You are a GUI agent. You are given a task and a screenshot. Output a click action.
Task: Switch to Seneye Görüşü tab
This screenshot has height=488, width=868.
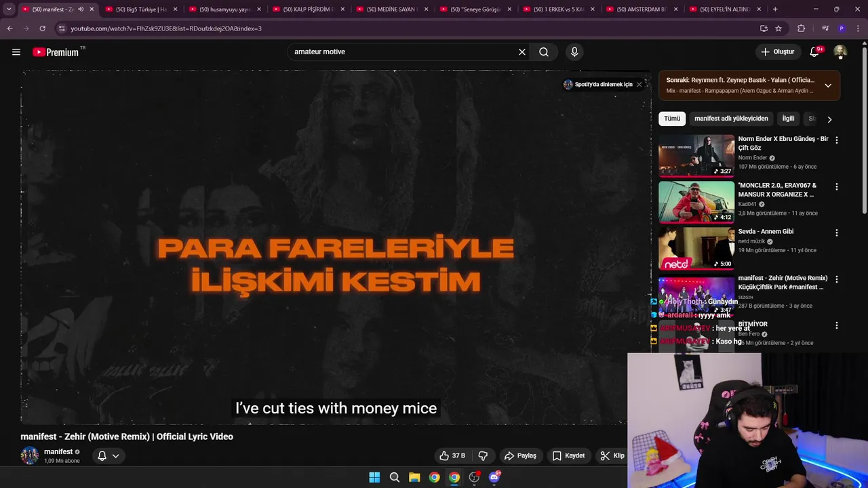click(x=475, y=9)
